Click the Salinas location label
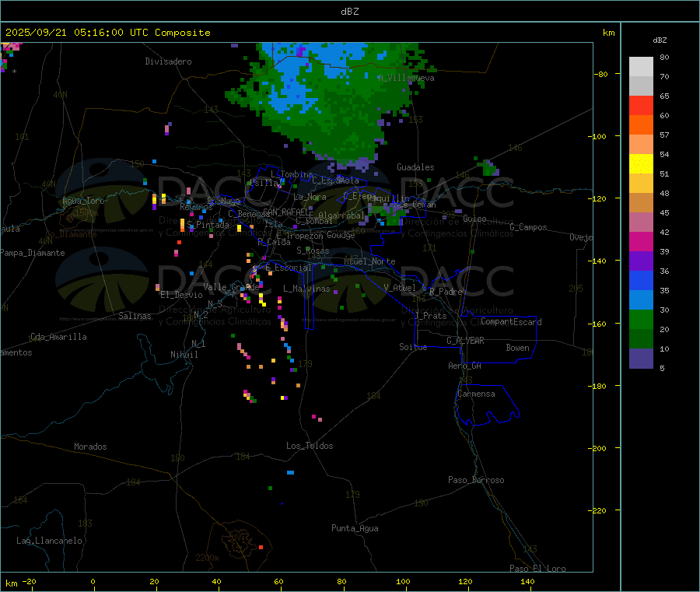 pyautogui.click(x=135, y=316)
